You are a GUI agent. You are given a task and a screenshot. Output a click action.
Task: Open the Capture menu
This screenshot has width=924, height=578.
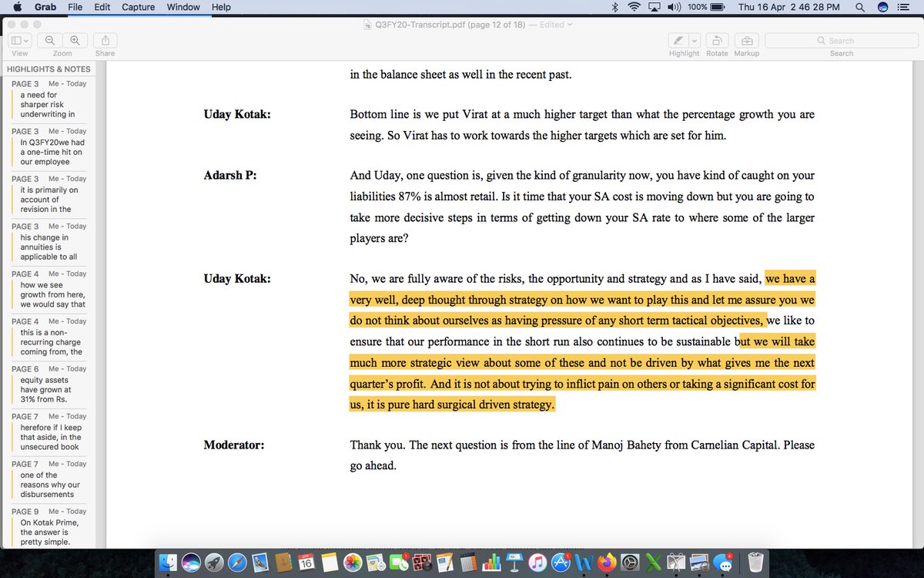coord(139,7)
